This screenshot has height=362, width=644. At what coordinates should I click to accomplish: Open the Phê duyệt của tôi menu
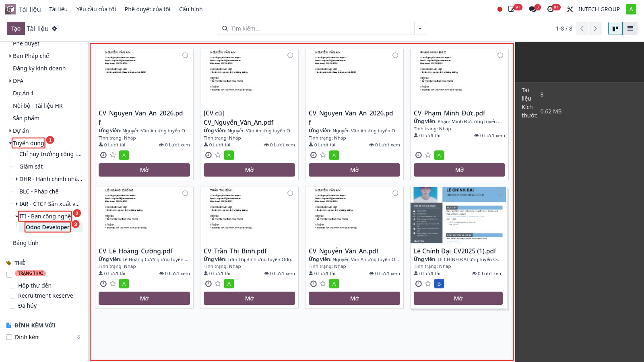(147, 9)
